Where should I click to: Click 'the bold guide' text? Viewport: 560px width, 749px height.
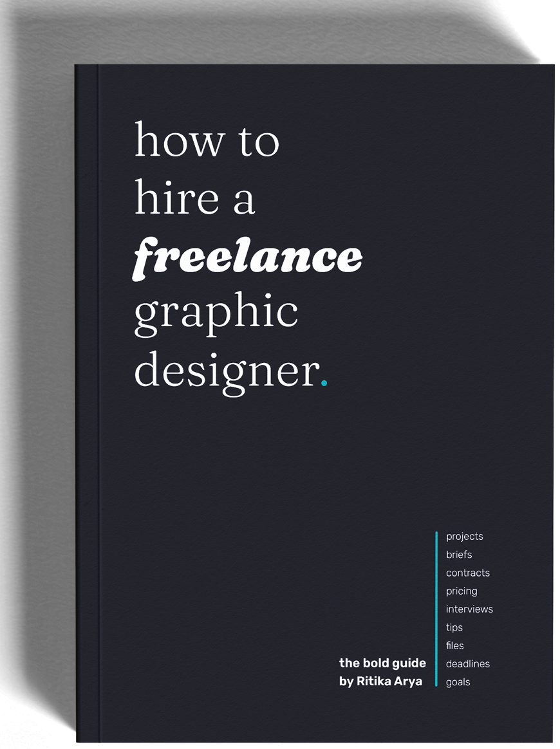[383, 663]
